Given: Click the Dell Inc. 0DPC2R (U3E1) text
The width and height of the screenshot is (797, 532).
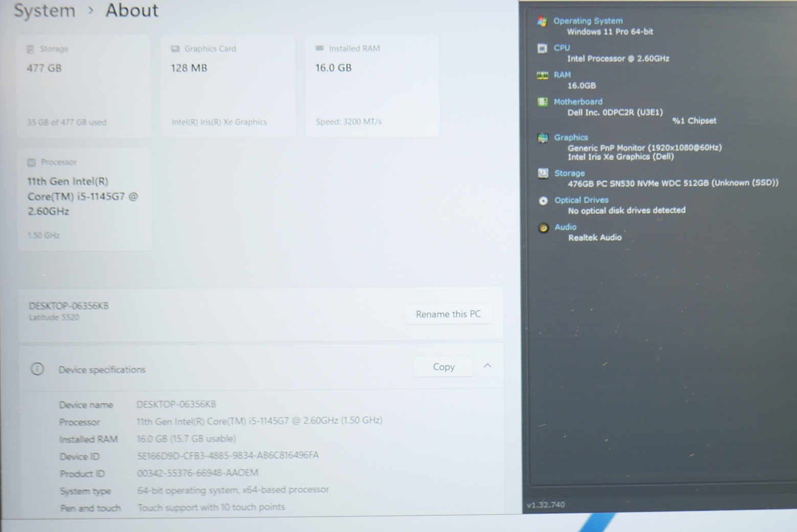Looking at the screenshot, I should pos(615,112).
